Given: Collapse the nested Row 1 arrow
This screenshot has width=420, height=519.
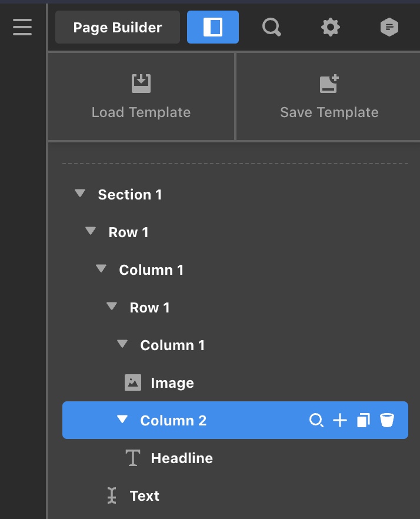Looking at the screenshot, I should [x=112, y=307].
